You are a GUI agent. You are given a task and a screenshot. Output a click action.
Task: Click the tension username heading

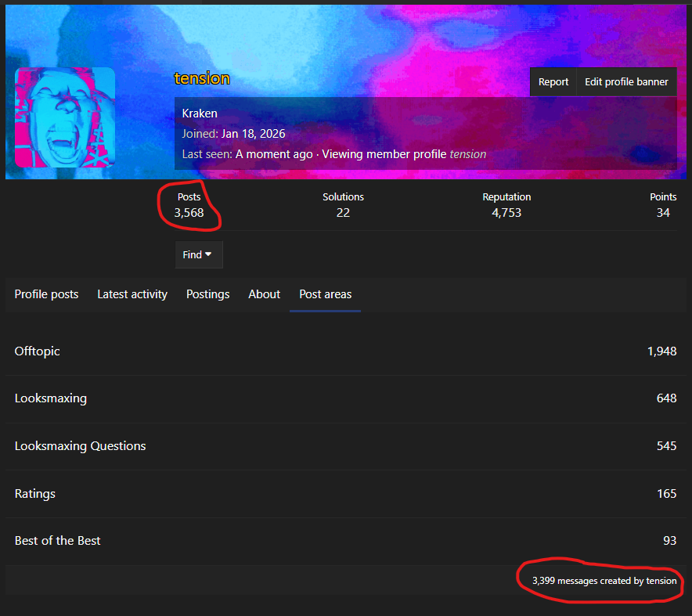pos(202,78)
